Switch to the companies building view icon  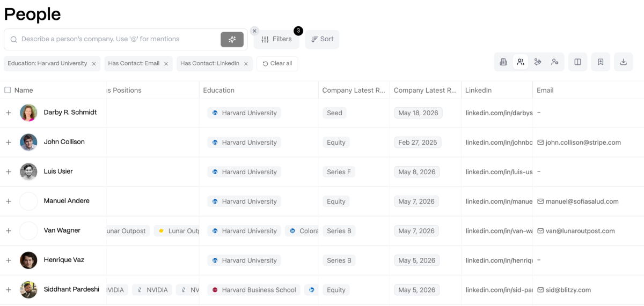coord(503,62)
